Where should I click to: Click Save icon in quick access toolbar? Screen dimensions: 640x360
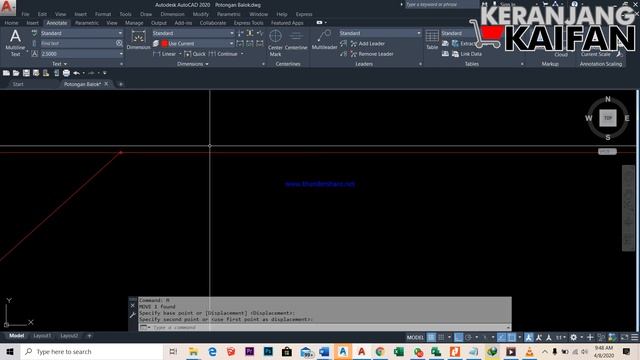pos(26,73)
